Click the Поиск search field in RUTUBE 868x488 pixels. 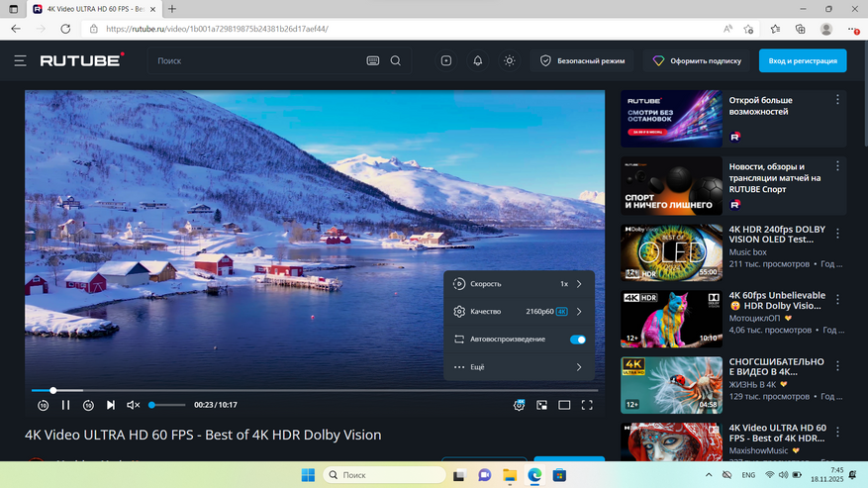coord(257,60)
